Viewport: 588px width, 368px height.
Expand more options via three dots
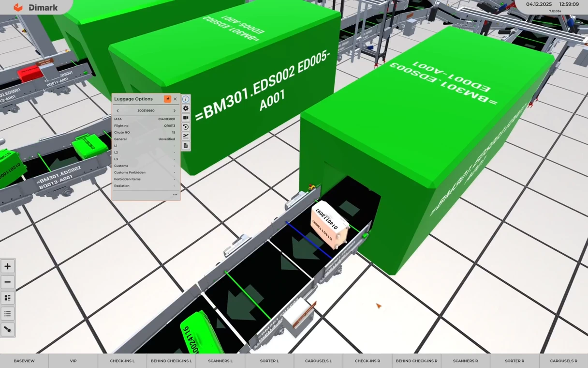tap(175, 195)
